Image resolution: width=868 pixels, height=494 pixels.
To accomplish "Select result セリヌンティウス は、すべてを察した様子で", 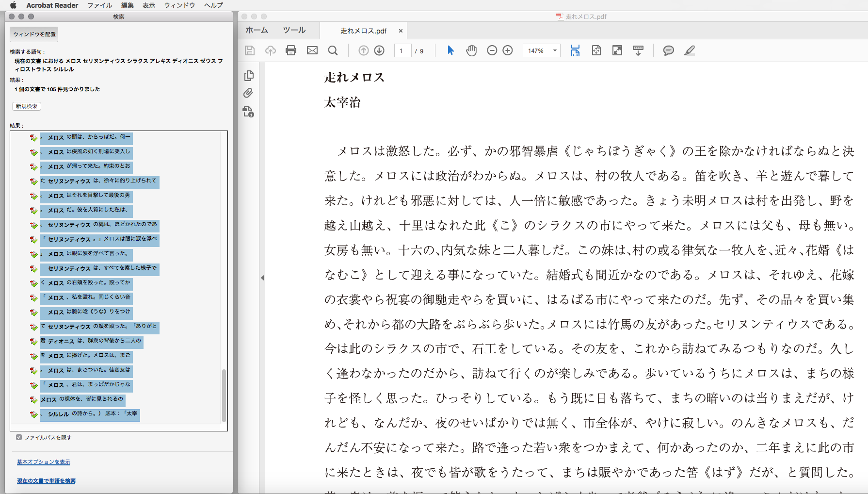I will pyautogui.click(x=99, y=269).
